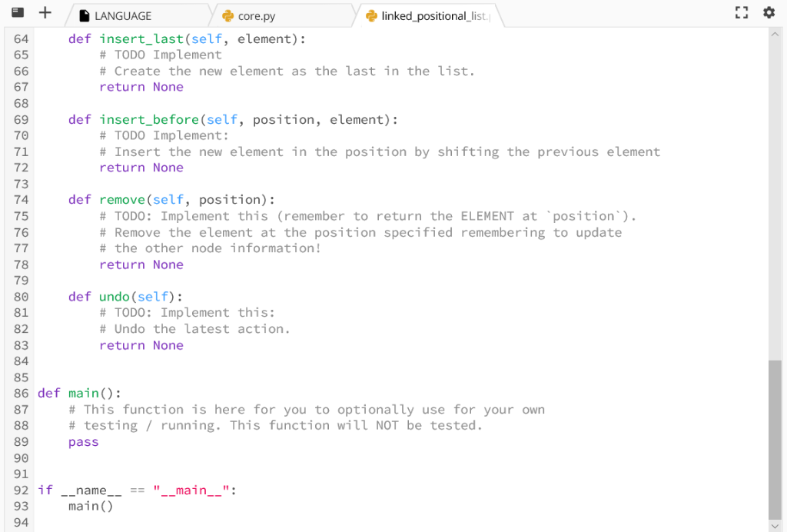Screen dimensions: 787x532
Task: Click the scrollbar up arrow
Action: tap(775, 34)
